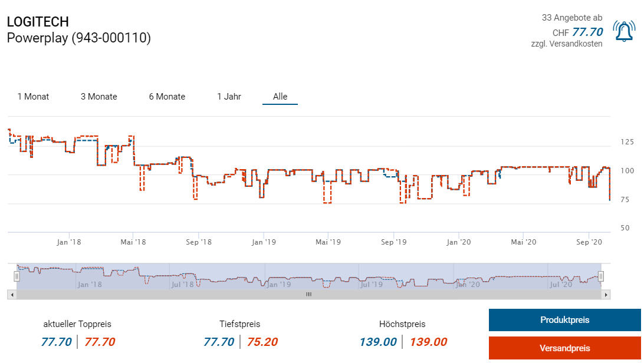Choose the 1 Jahr time range
This screenshot has width=644, height=363.
click(x=229, y=97)
